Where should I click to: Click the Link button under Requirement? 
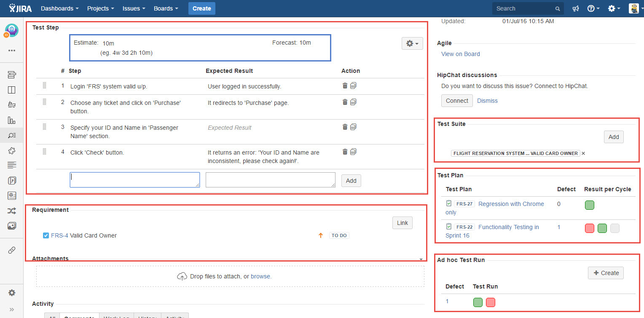[x=402, y=223]
